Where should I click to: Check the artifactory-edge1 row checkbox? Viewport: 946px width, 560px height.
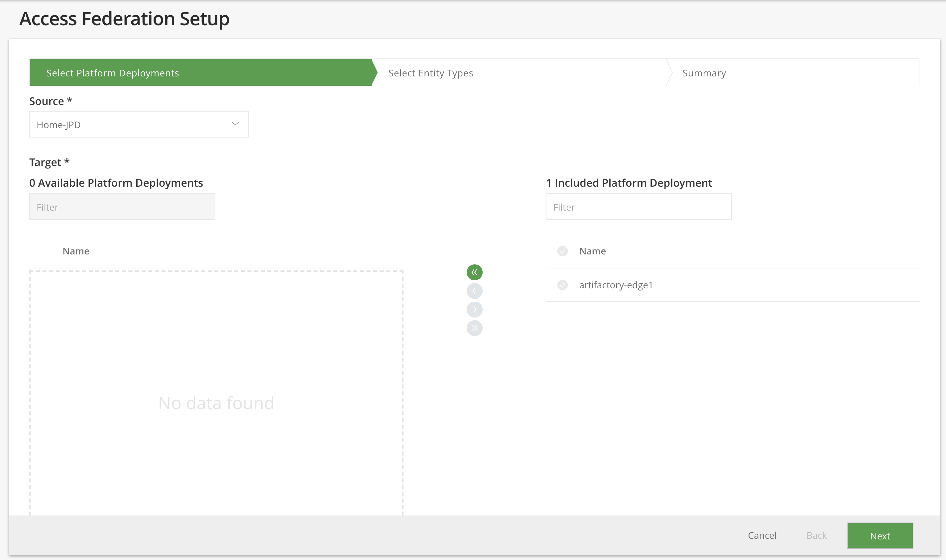pyautogui.click(x=562, y=285)
